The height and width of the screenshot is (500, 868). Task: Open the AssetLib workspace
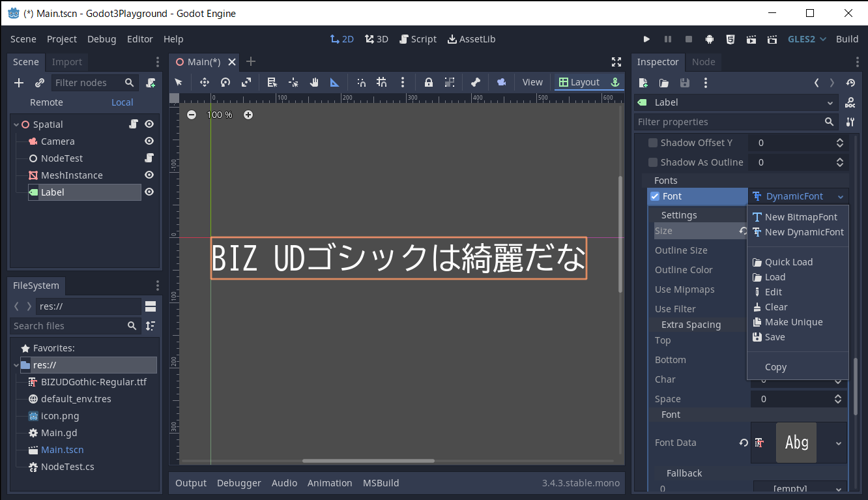(471, 39)
